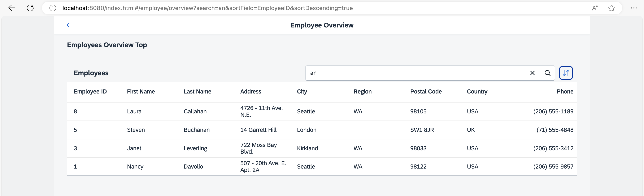Click the Employee ID column header
644x196 pixels.
coord(90,91)
